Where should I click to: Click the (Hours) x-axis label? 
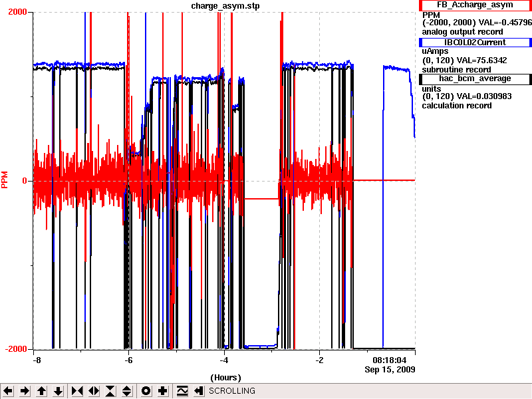point(225,378)
